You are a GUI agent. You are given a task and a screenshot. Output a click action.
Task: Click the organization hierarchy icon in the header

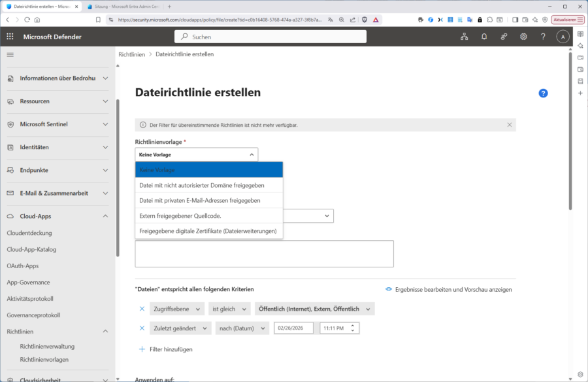[465, 36]
